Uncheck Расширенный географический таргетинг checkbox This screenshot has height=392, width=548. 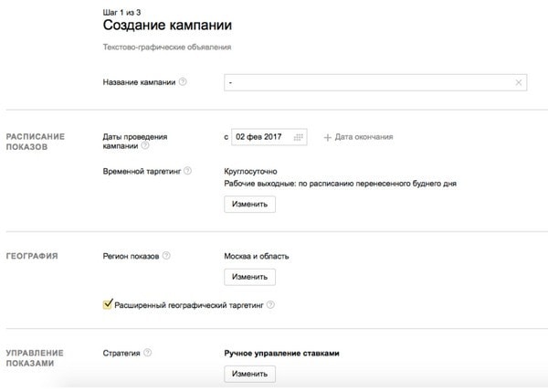pos(108,305)
